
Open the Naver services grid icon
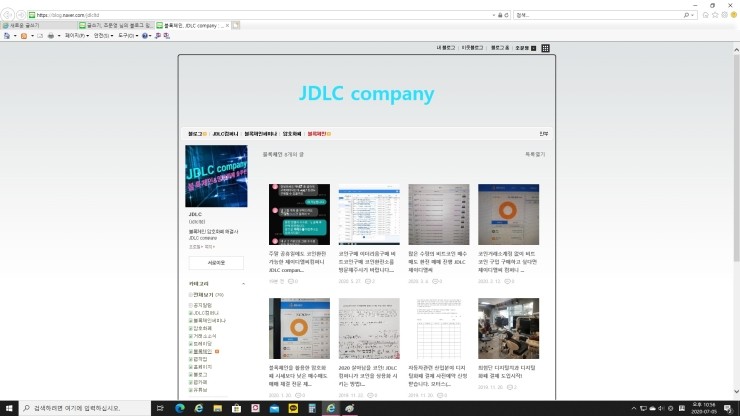tap(545, 48)
